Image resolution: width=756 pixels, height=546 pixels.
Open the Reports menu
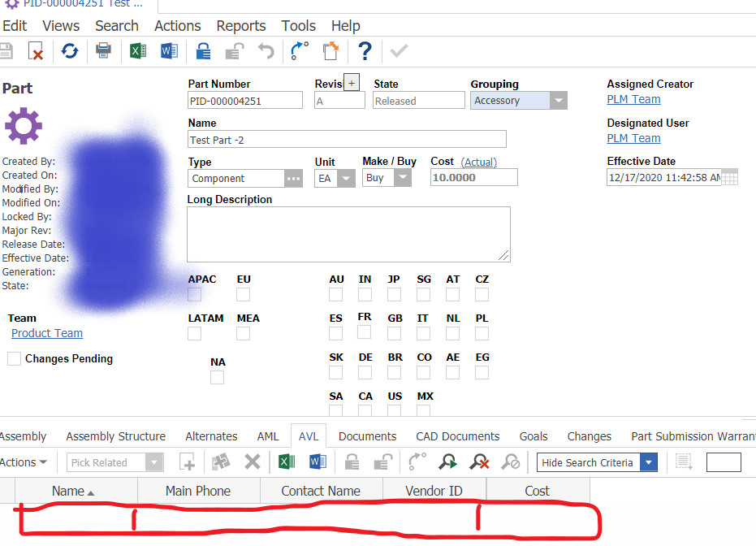pos(241,26)
